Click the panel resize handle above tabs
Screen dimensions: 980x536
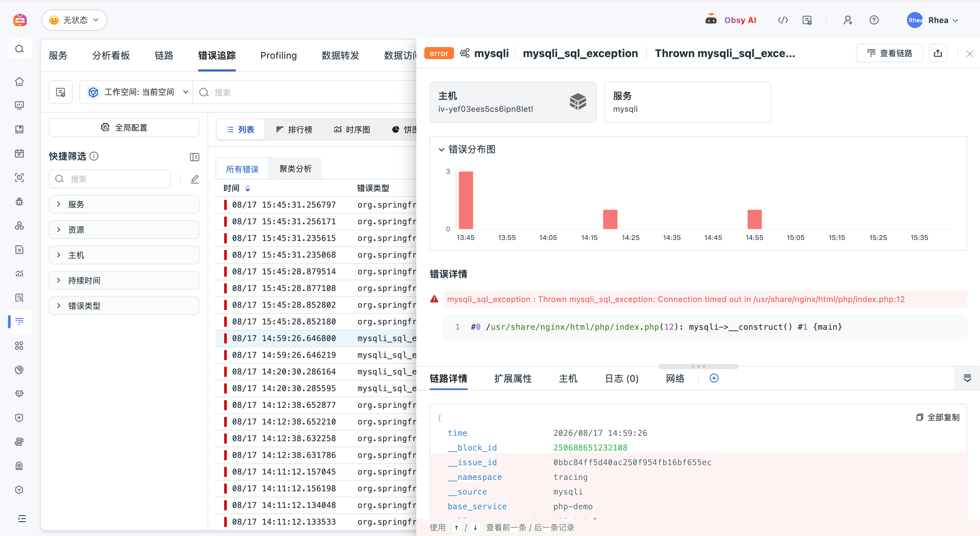point(698,366)
